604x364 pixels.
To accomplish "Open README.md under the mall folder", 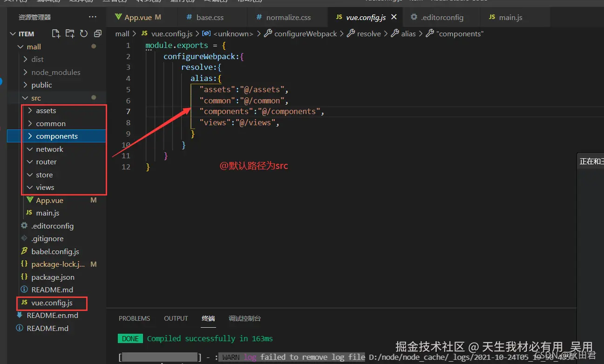I will (x=52, y=290).
